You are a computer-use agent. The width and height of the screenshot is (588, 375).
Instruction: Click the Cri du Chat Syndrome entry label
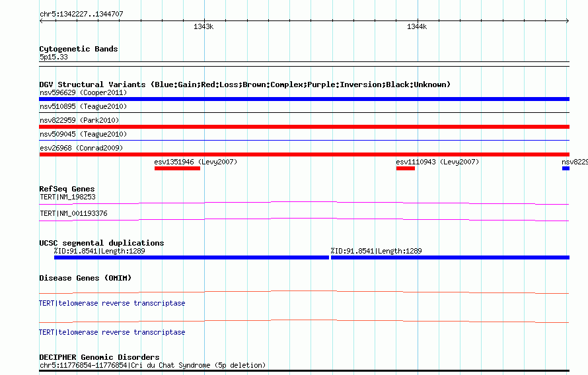[153, 365]
